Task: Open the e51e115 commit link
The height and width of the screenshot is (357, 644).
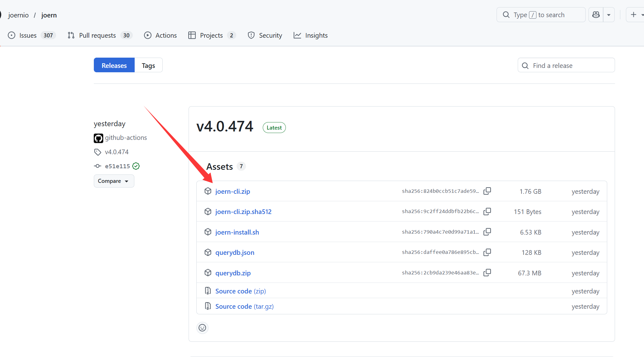Action: [x=117, y=166]
